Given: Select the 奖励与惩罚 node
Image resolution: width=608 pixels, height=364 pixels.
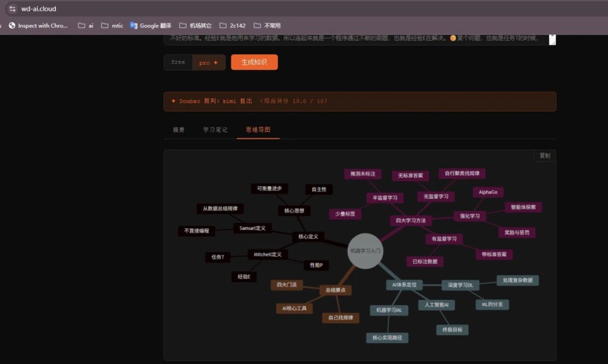Looking at the screenshot, I should (x=517, y=233).
